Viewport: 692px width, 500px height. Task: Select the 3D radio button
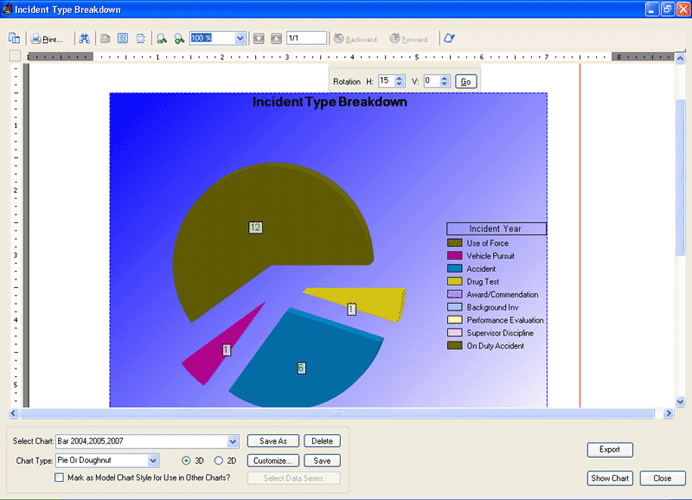coord(186,461)
